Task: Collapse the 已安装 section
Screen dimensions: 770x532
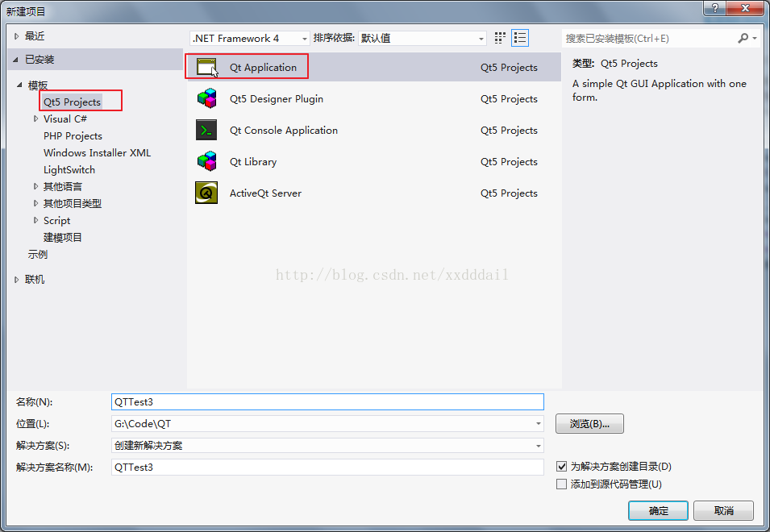Action: [15, 60]
